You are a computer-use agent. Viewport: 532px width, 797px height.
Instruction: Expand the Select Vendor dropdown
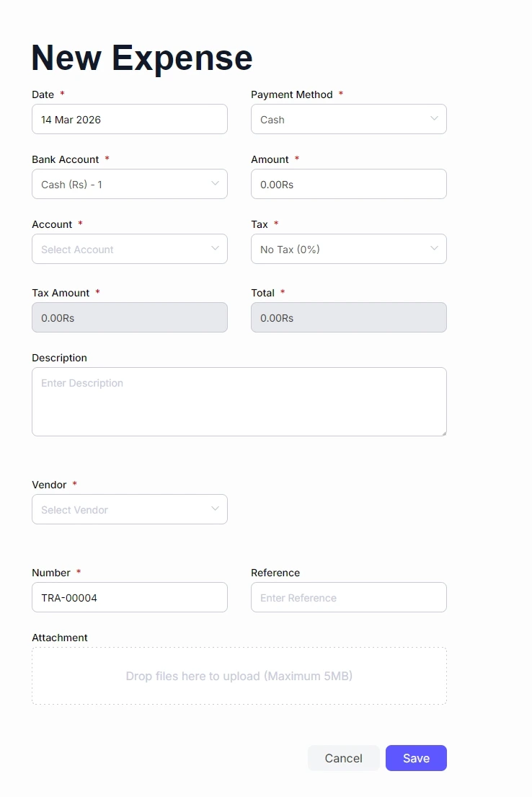point(130,509)
